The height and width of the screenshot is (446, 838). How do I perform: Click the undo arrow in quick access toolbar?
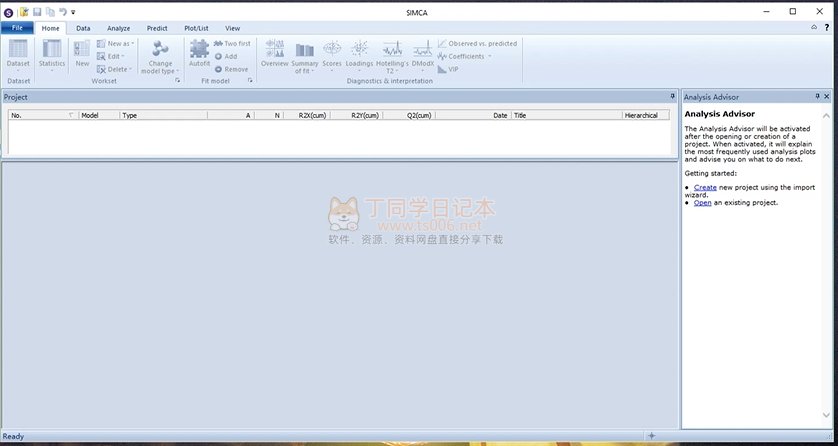[63, 11]
